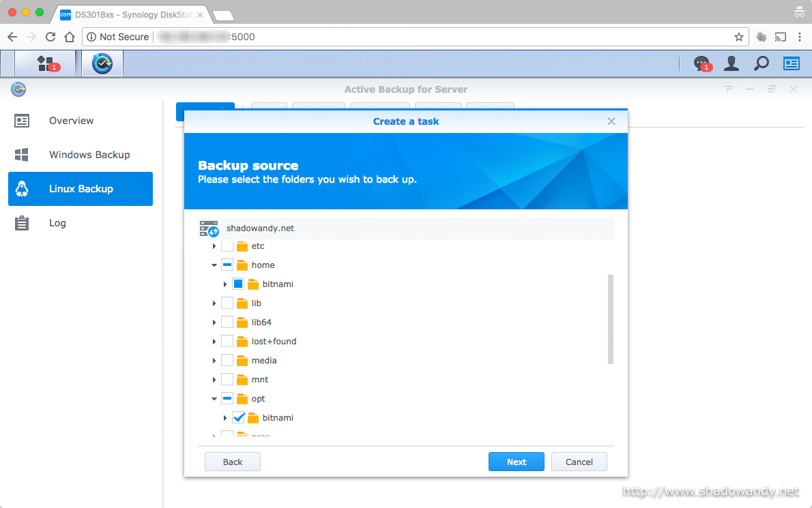Image resolution: width=812 pixels, height=508 pixels.
Task: Bookmark this page with the star icon
Action: click(x=739, y=37)
